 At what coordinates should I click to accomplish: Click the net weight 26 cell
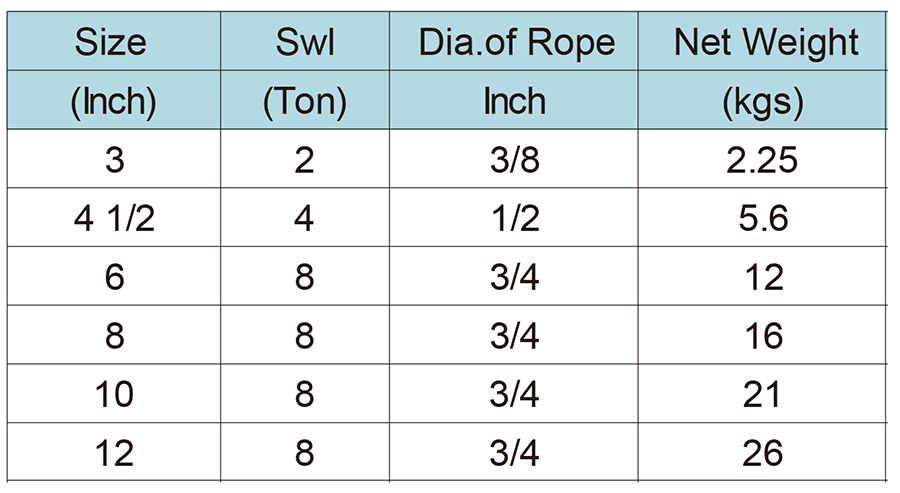click(x=762, y=452)
